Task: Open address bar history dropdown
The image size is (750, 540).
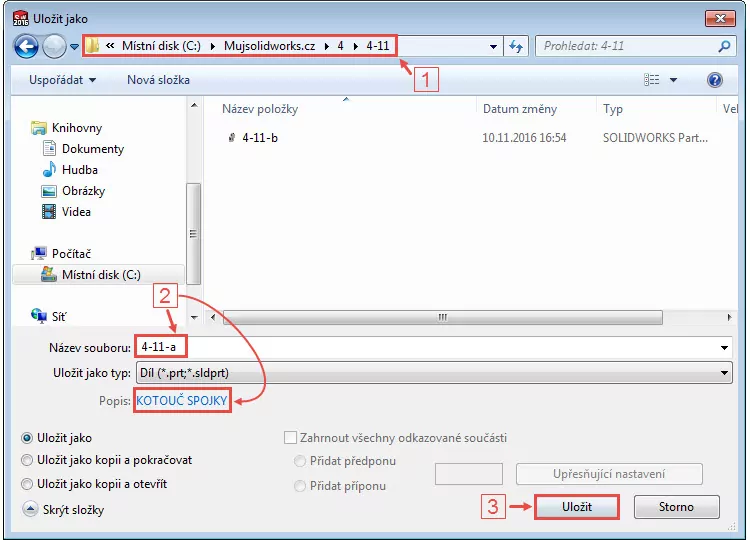Action: point(493,47)
